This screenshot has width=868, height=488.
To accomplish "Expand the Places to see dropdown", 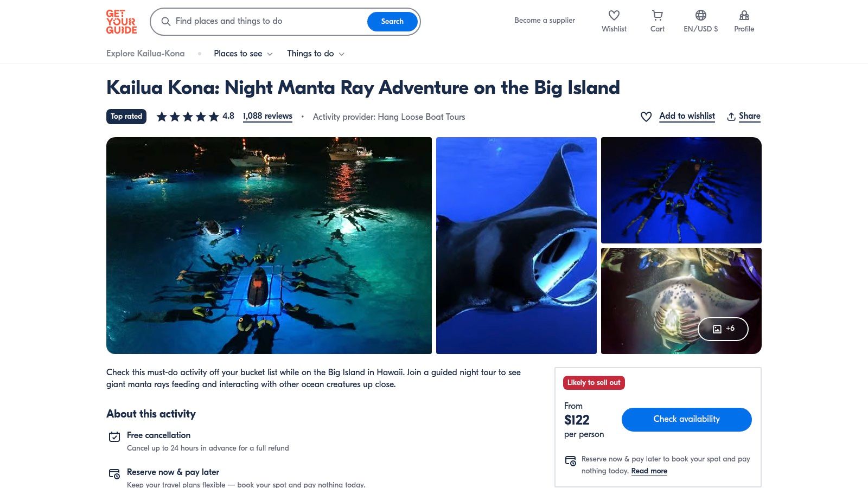I will [x=243, y=54].
